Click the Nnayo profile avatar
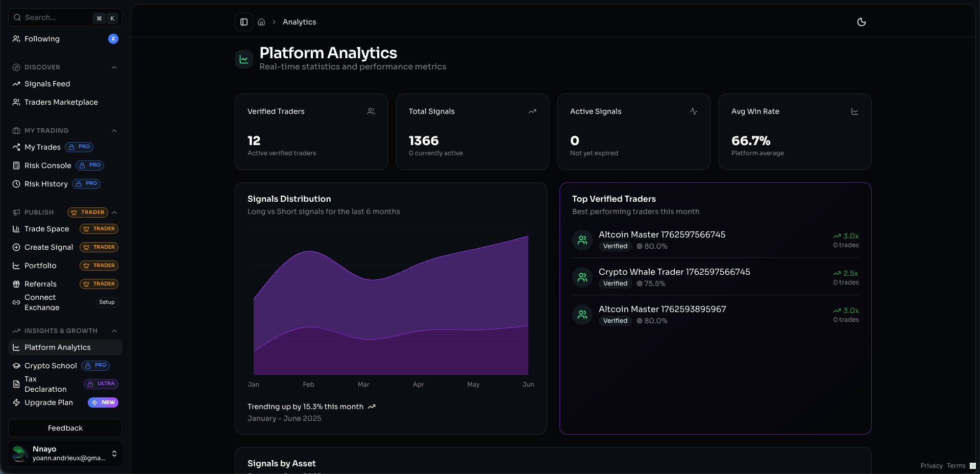The image size is (980, 474). pyautogui.click(x=20, y=454)
